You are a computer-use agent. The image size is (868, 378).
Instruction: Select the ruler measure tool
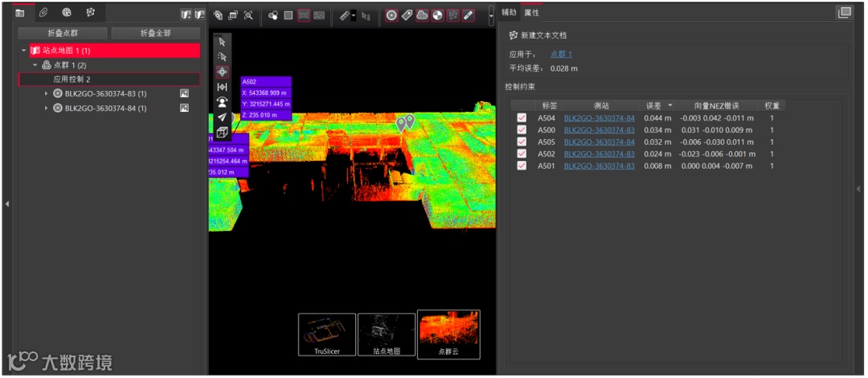(x=344, y=15)
